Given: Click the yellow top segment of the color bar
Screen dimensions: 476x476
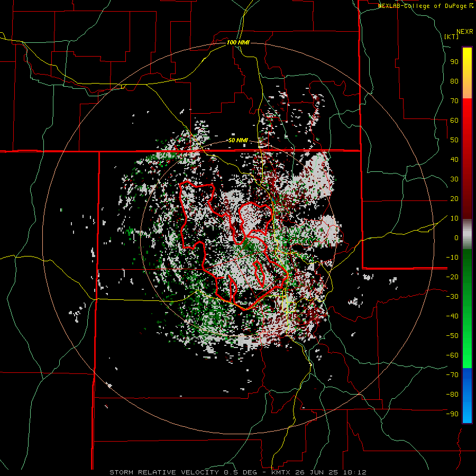Looking at the screenshot, I should point(467,73).
